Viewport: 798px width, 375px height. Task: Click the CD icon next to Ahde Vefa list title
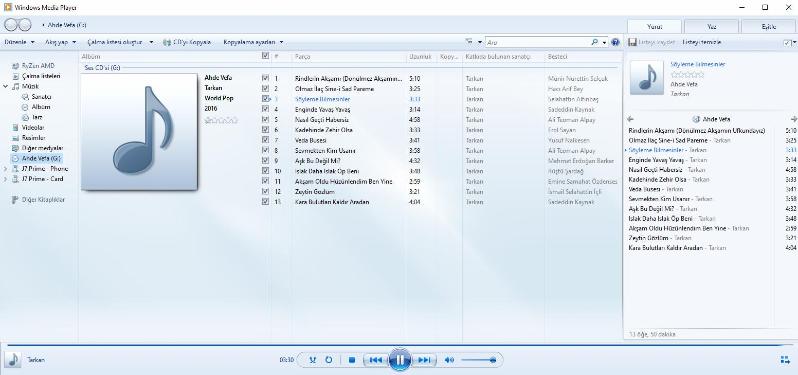tap(696, 119)
